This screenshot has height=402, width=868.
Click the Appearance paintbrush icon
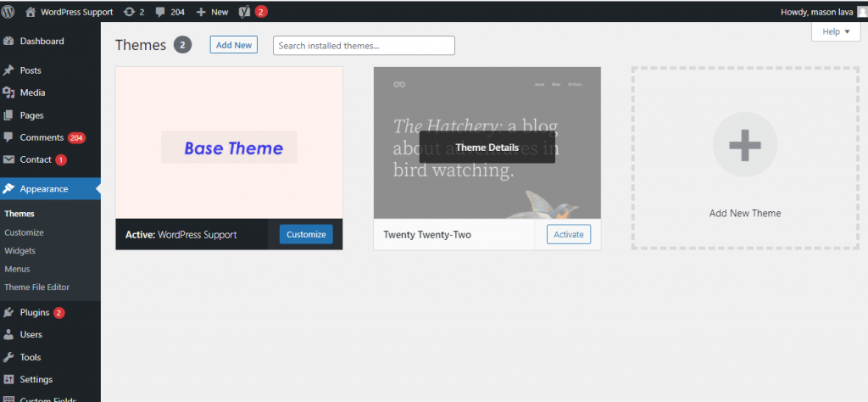point(8,189)
